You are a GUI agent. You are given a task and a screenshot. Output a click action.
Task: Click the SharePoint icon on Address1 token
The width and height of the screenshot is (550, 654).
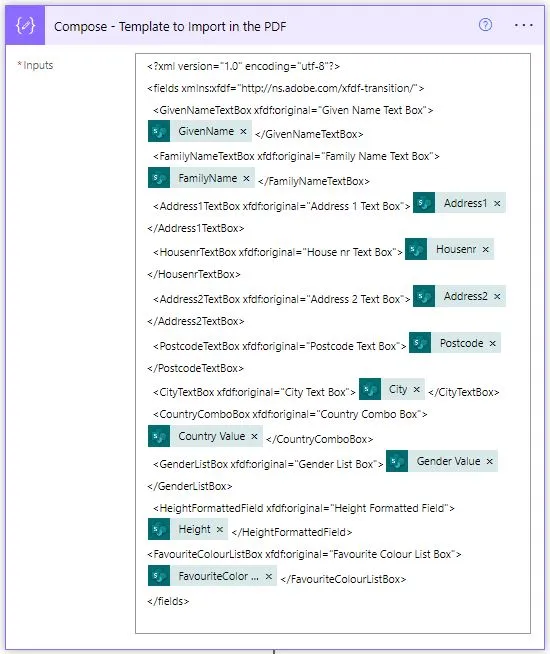424,203
